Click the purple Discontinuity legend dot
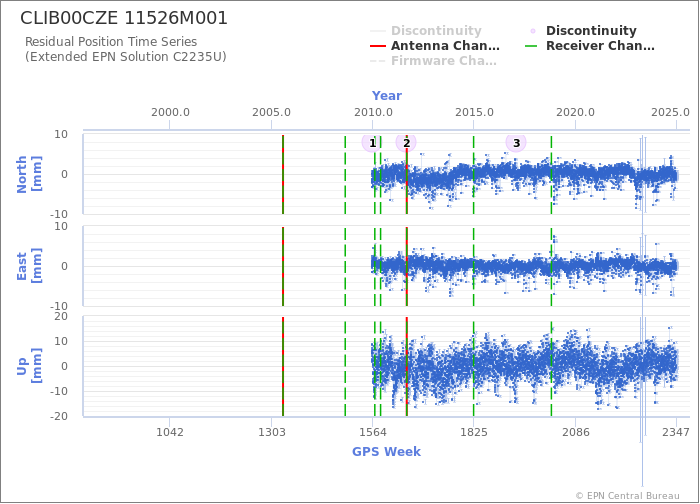This screenshot has width=700, height=504. (x=533, y=31)
